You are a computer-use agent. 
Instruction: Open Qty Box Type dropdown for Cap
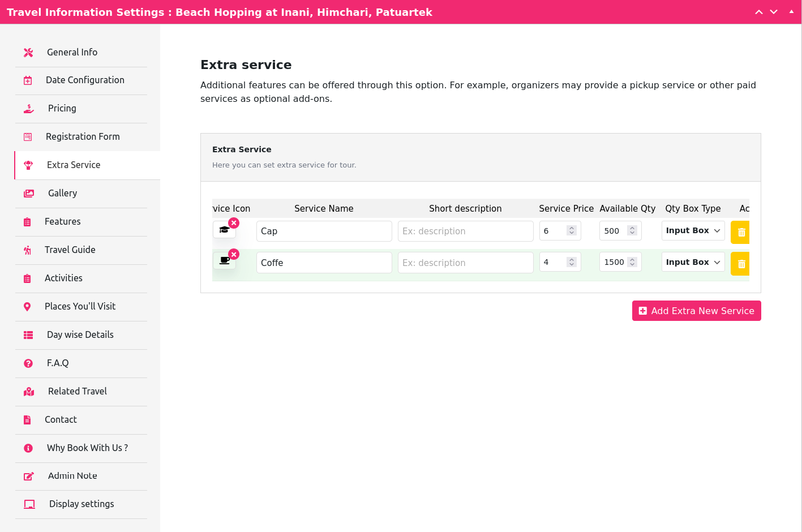(693, 230)
